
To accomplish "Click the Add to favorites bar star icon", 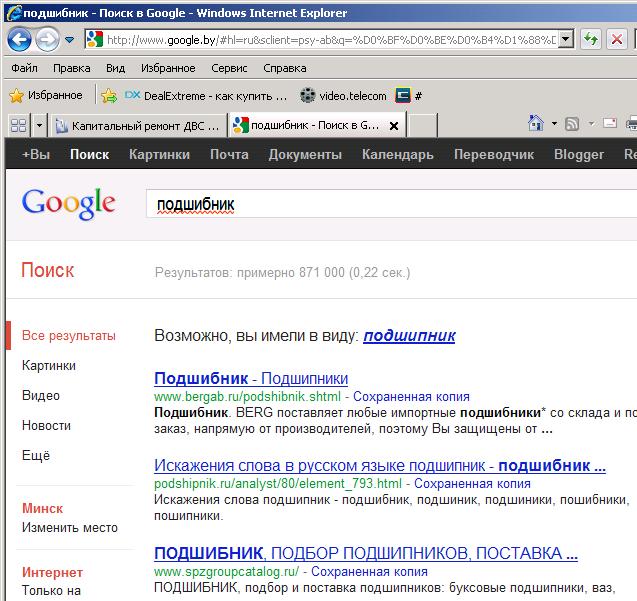I will point(109,96).
